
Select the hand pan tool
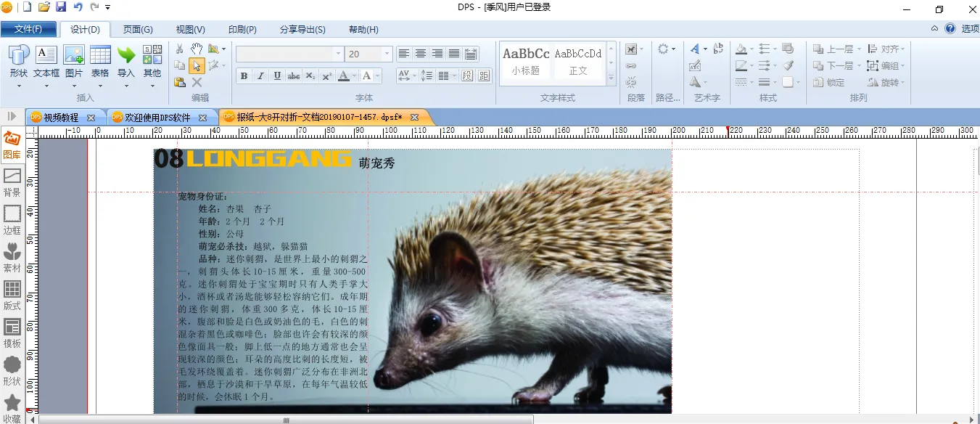coord(197,49)
